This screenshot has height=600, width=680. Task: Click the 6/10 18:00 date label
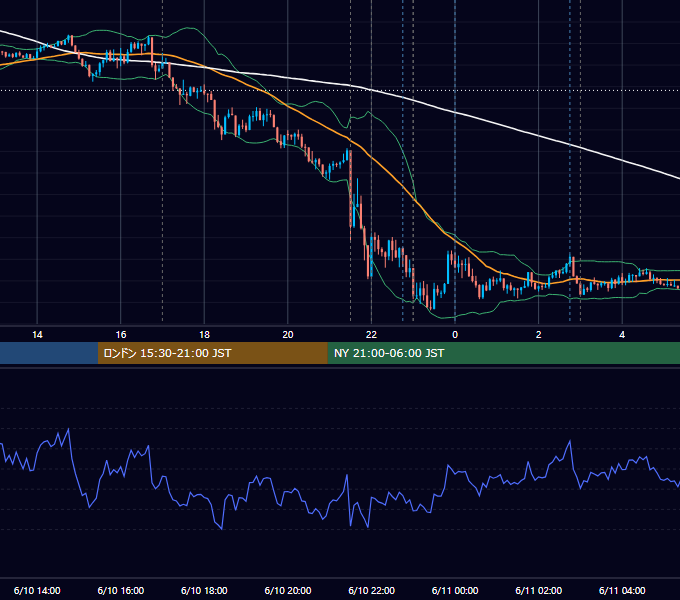pyautogui.click(x=204, y=590)
